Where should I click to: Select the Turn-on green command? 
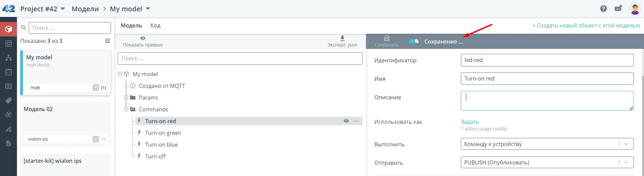(163, 133)
